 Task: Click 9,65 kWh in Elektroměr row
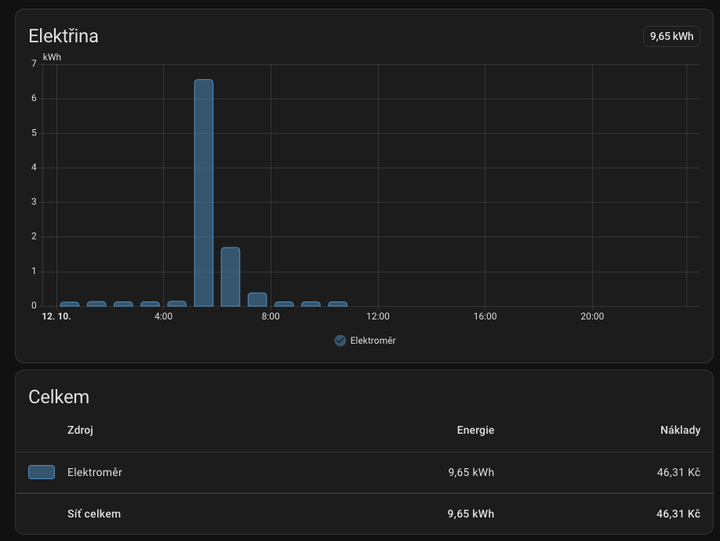point(471,473)
